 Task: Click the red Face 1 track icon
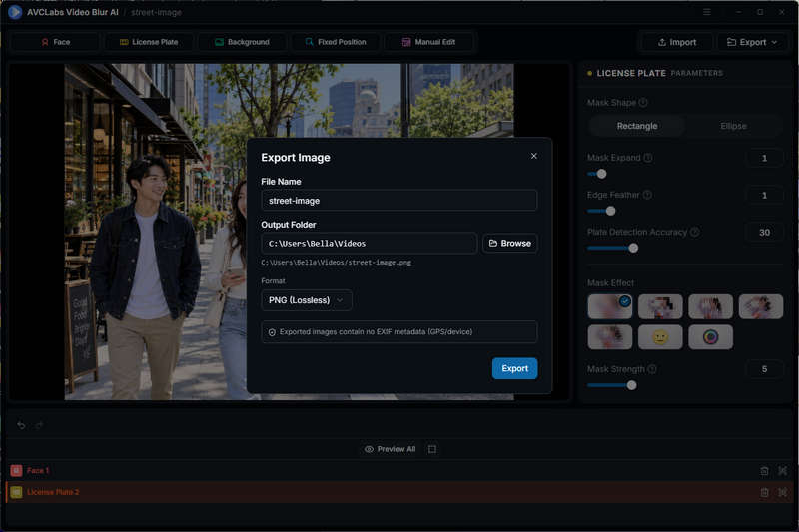point(16,471)
